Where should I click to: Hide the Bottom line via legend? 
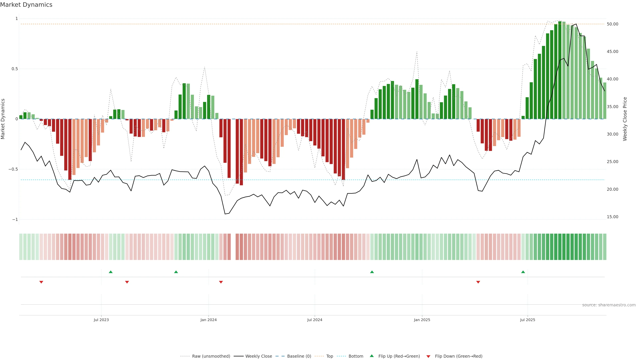[356, 356]
